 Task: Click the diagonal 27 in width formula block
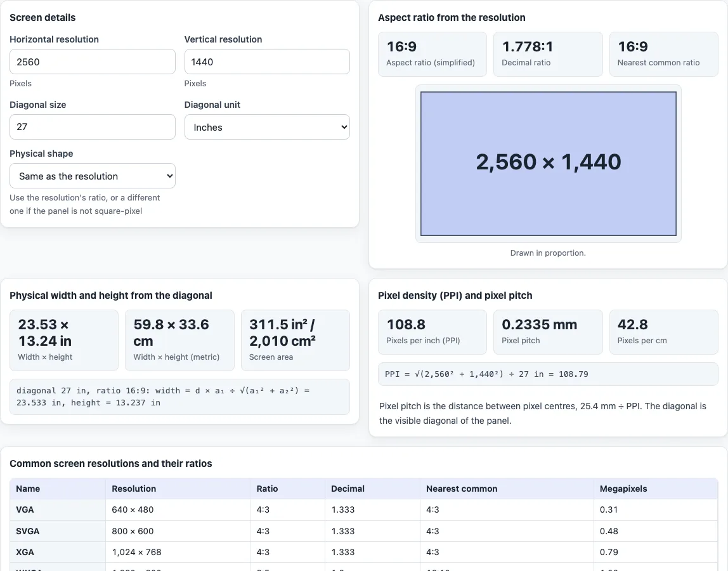[179, 397]
